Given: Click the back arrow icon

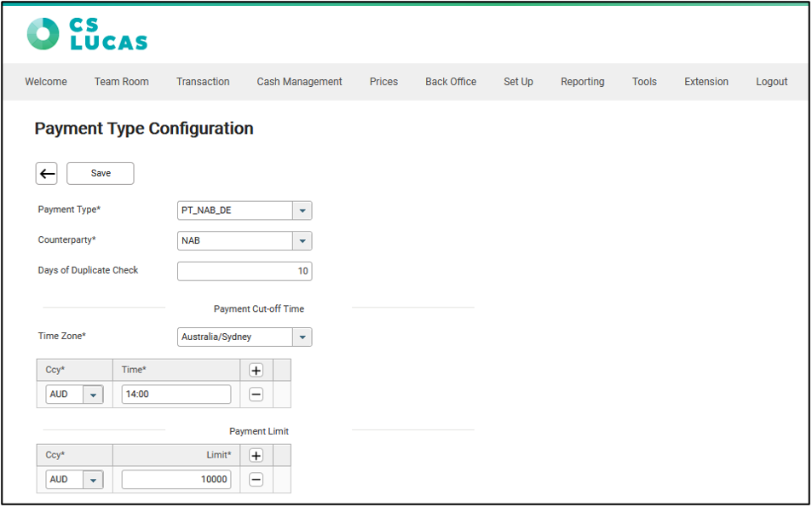Looking at the screenshot, I should coord(47,174).
